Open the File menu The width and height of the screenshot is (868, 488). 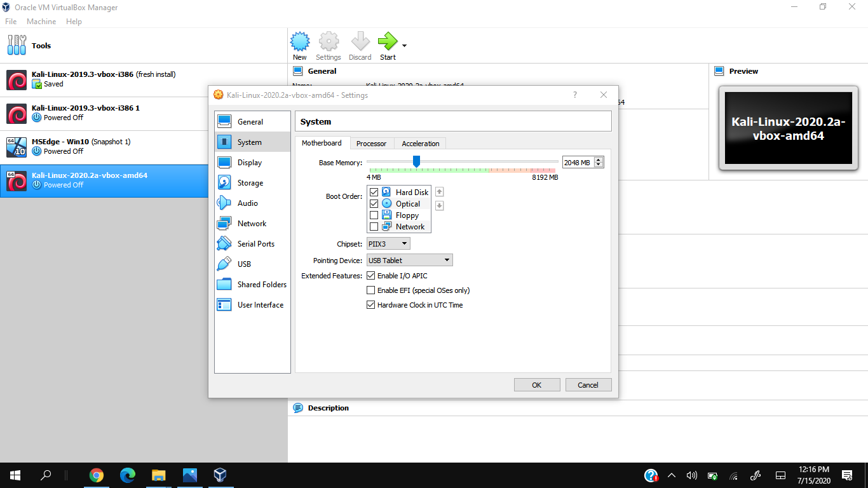pos(11,22)
